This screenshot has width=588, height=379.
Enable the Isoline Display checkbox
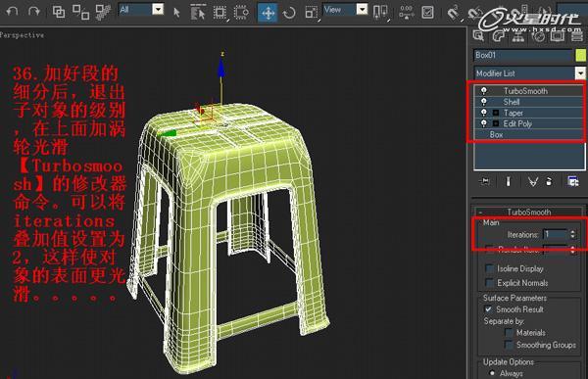(489, 268)
